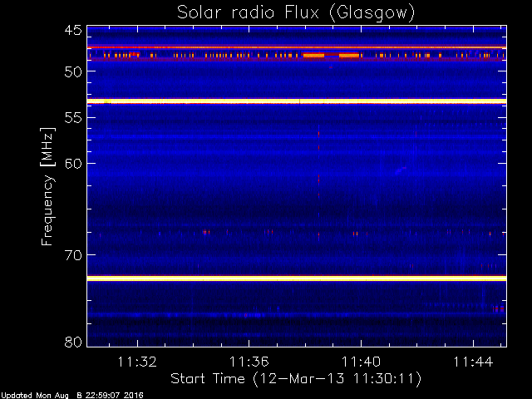Click the red spots near 76 MHz at the right edge
This screenshot has width=532, height=399.
[x=498, y=308]
